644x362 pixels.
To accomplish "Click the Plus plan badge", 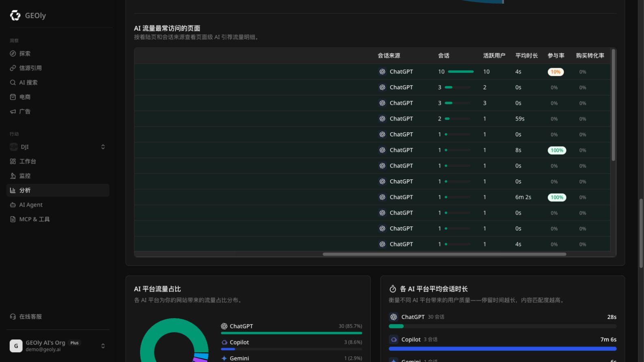I will pos(74,343).
